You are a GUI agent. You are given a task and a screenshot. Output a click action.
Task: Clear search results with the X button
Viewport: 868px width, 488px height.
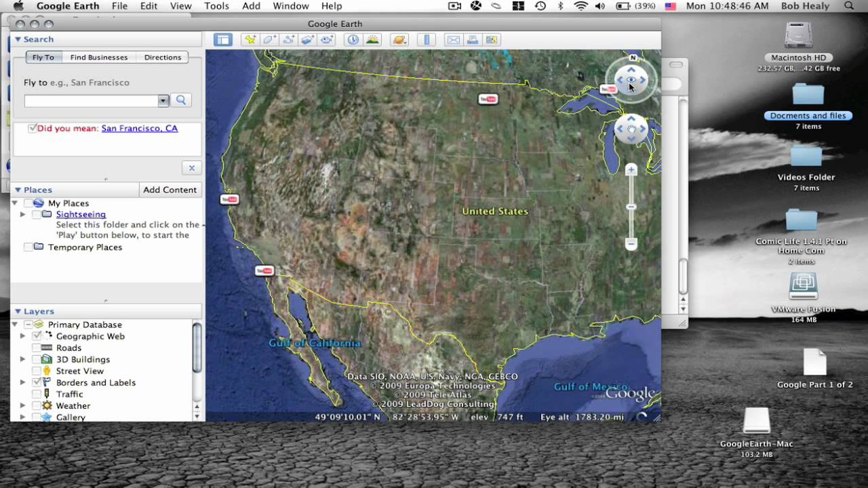191,168
